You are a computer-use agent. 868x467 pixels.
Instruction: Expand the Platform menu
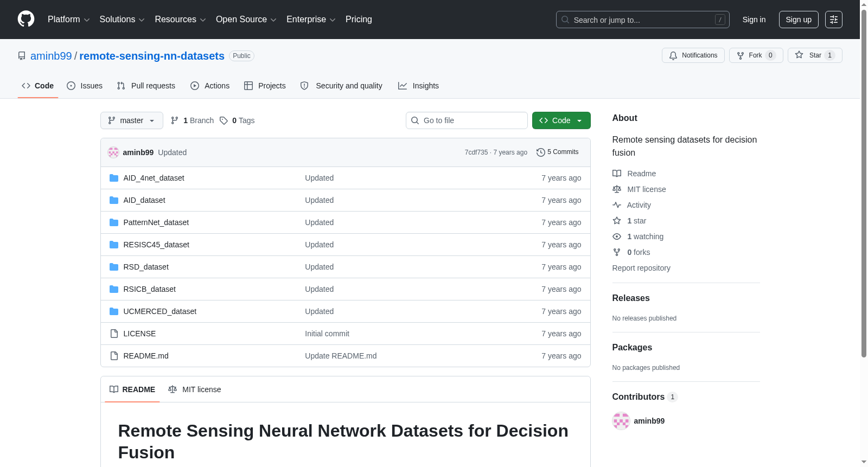[x=68, y=20]
